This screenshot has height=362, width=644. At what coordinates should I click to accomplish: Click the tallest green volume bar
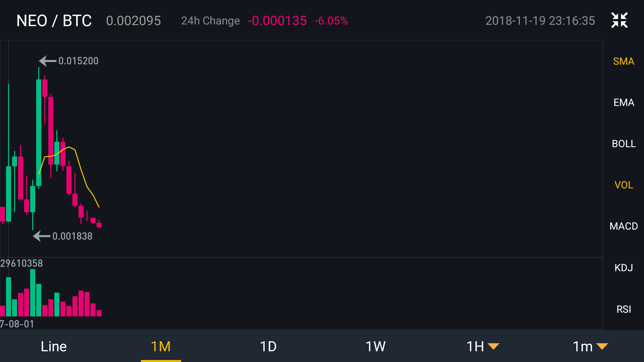pyautogui.click(x=33, y=293)
